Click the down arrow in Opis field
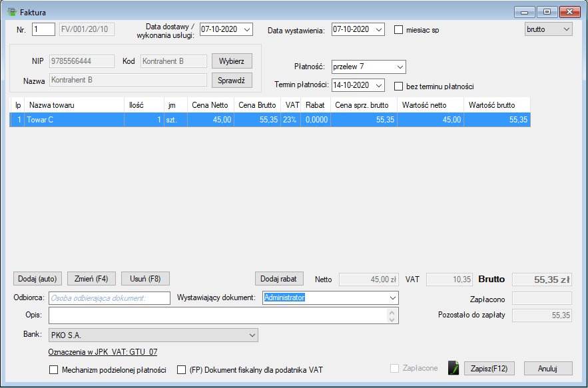This screenshot has width=588, height=388. tap(392, 319)
